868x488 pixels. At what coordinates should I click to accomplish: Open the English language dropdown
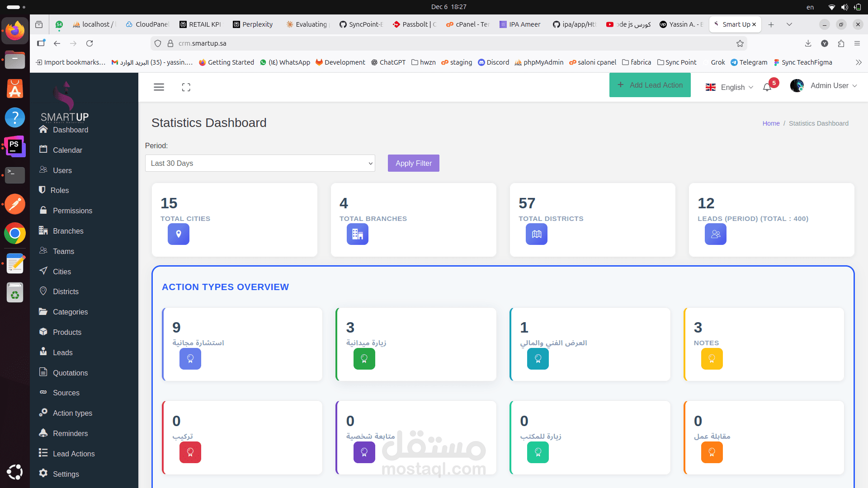click(x=729, y=87)
